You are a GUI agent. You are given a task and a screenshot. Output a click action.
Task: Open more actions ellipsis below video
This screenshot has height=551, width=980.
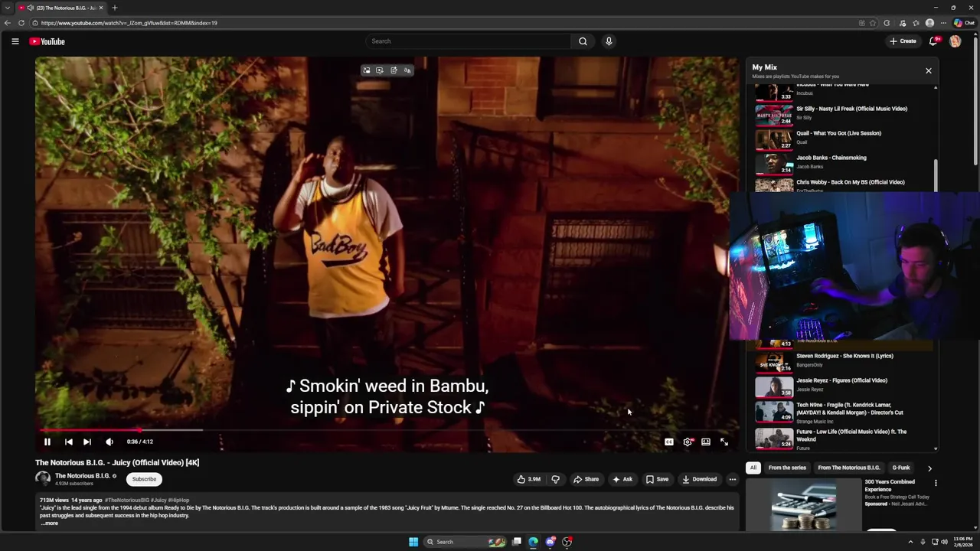point(733,479)
